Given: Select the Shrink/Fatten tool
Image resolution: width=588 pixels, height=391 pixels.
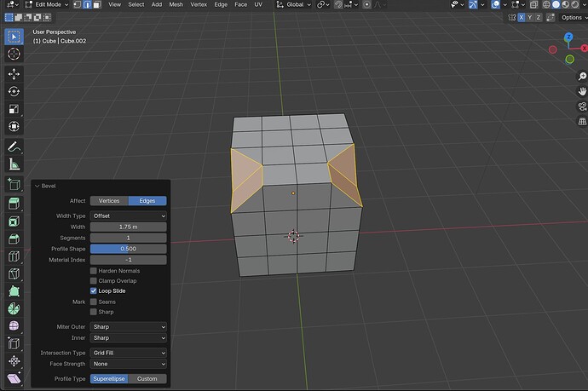Looking at the screenshot, I should pos(14,361).
